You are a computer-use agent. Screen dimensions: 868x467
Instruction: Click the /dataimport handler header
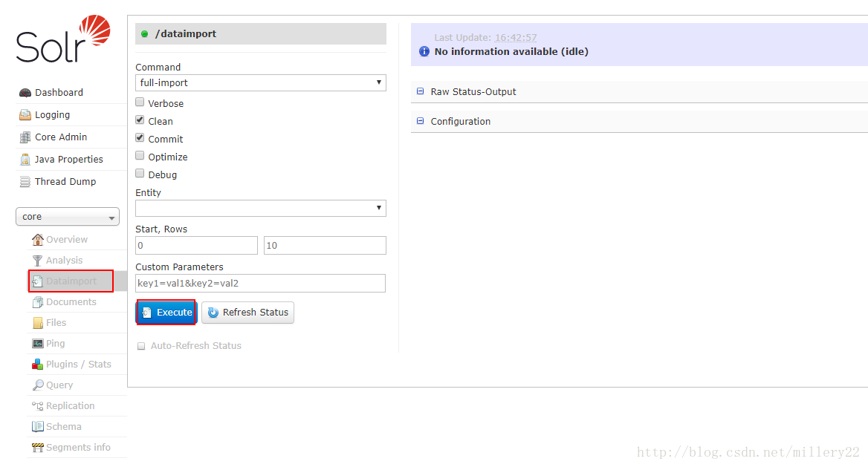point(261,33)
